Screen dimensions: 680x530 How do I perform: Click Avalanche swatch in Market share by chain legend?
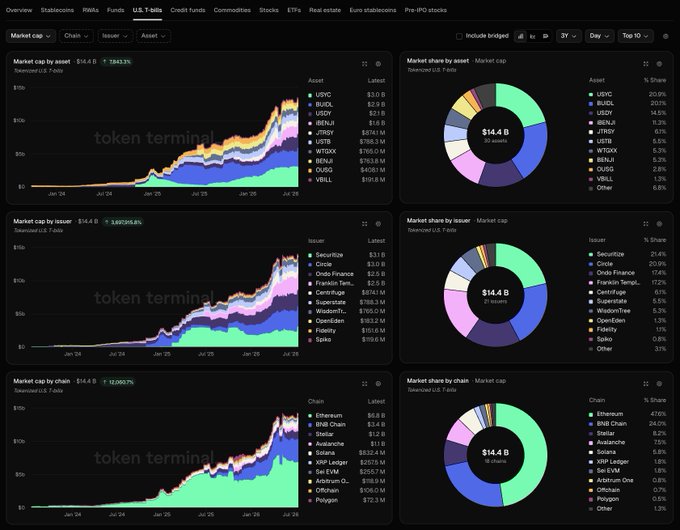(591, 443)
